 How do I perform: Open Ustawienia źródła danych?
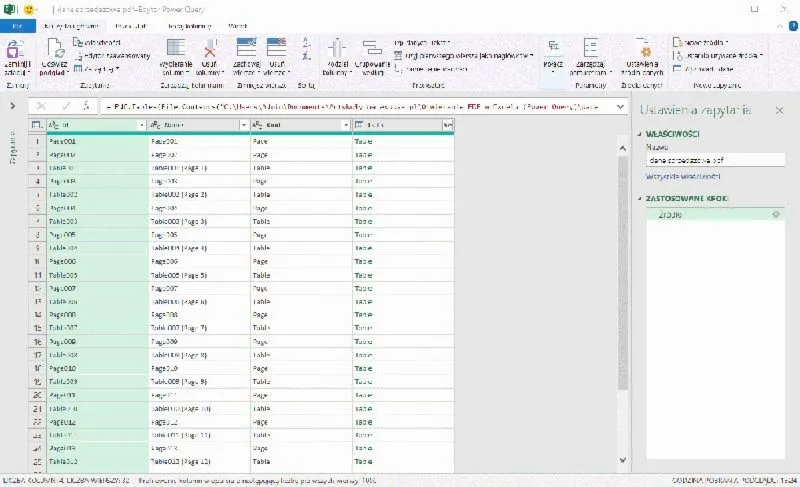(642, 57)
